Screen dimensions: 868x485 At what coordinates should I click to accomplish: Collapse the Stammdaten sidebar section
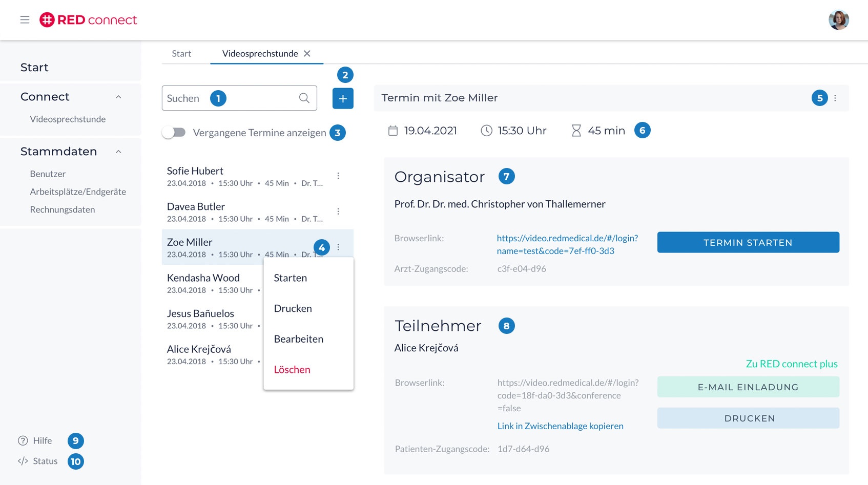pos(118,152)
